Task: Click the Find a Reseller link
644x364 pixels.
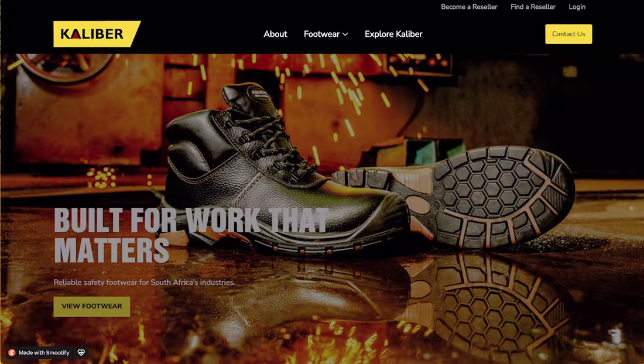Action: pyautogui.click(x=533, y=6)
